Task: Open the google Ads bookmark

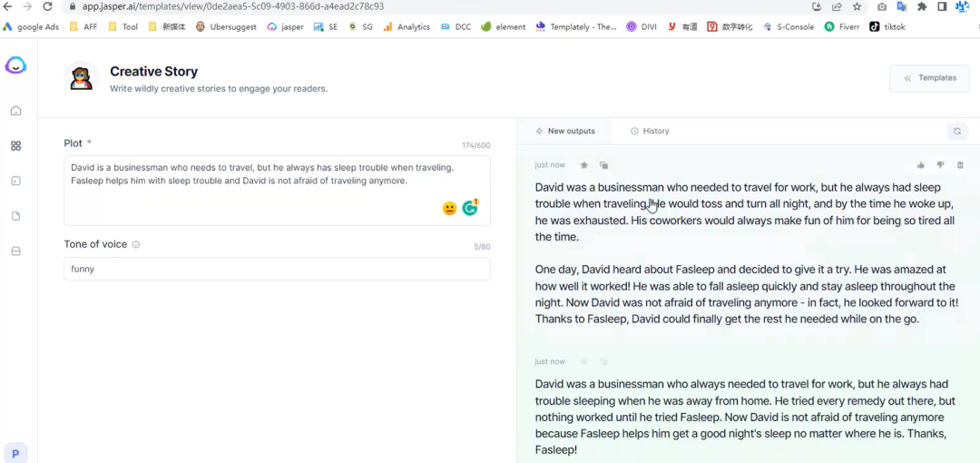Action: (x=31, y=27)
